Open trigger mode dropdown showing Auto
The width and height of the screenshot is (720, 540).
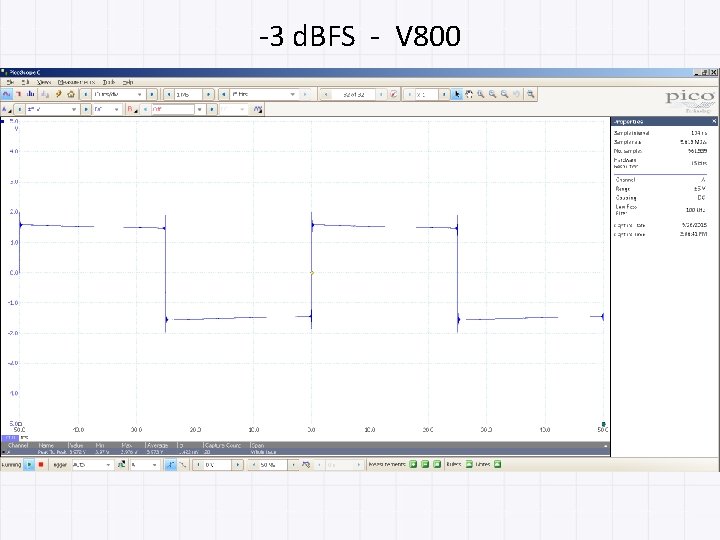[x=92, y=465]
